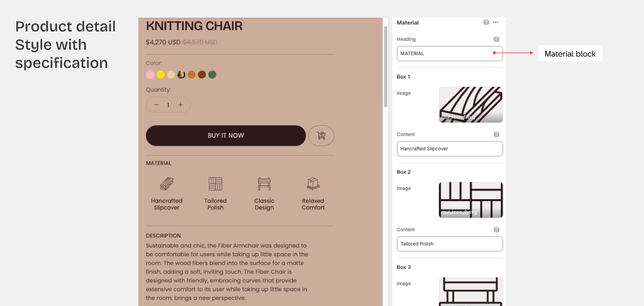Click the Relaxed Comfort material icon
Screen dimensions: 644x306
tap(313, 183)
